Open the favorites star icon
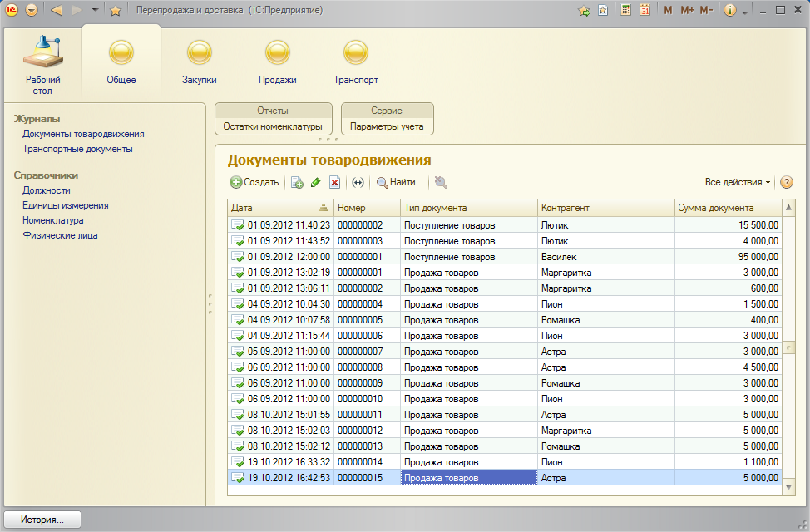Image resolution: width=810 pixels, height=532 pixels. pyautogui.click(x=116, y=10)
